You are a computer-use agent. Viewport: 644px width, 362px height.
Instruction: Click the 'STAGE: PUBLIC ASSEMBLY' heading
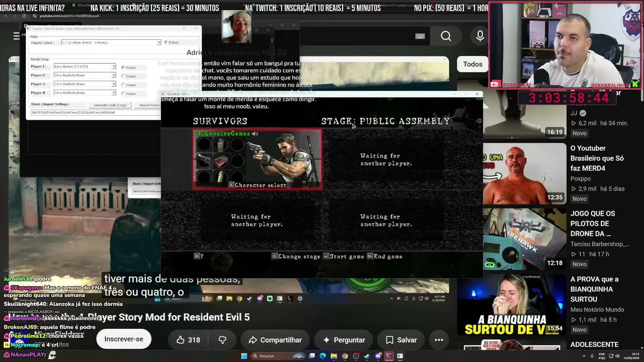click(x=385, y=121)
